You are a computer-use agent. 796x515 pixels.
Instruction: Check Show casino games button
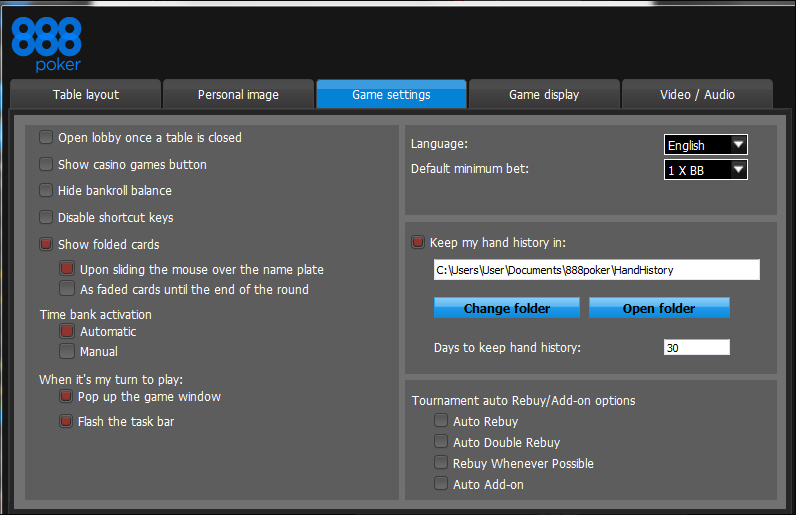[46, 164]
